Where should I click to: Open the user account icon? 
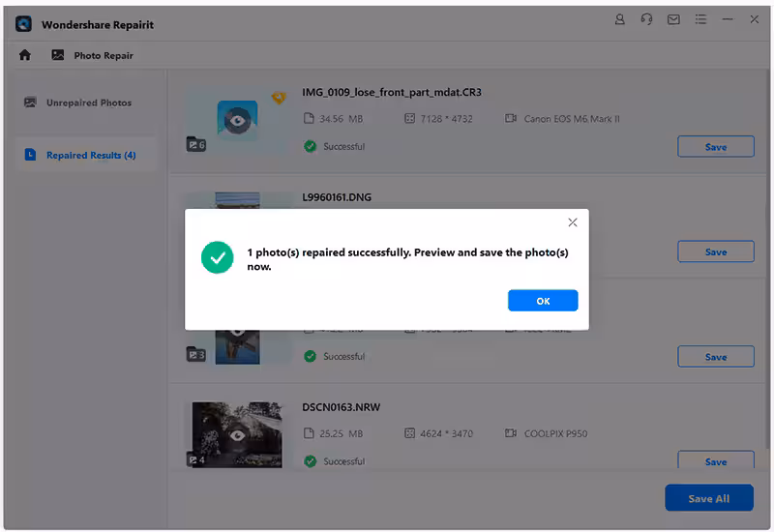[619, 19]
